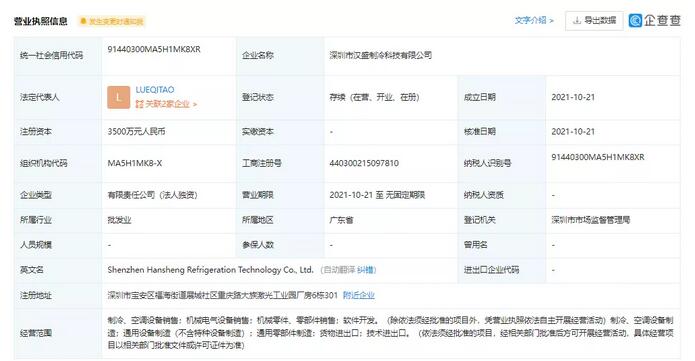This screenshot has height=361, width=695.
Task: Click the 参保人数 label cell
Action: (x=280, y=245)
